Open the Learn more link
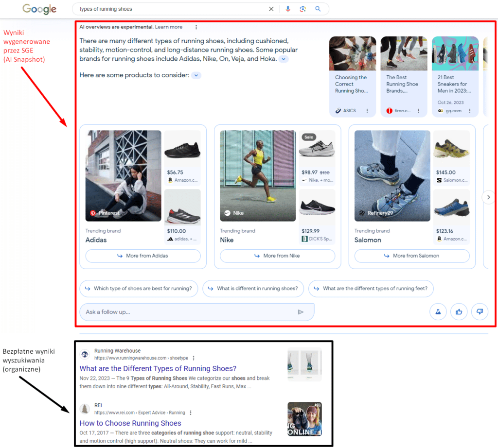Screen dimensions: 498x448 [x=169, y=27]
